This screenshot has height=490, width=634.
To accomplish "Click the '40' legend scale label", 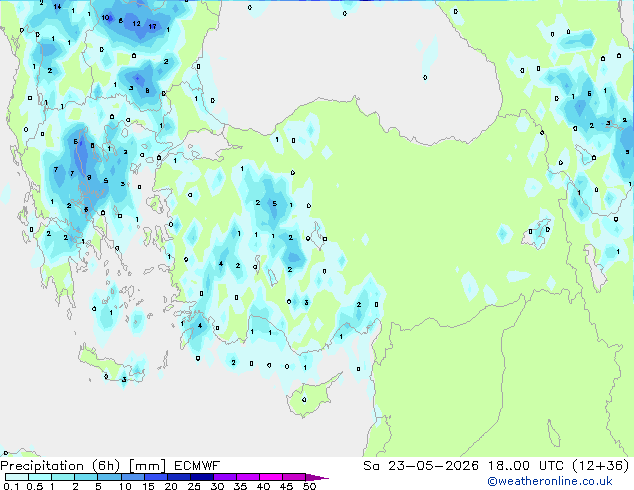I will (x=263, y=486).
